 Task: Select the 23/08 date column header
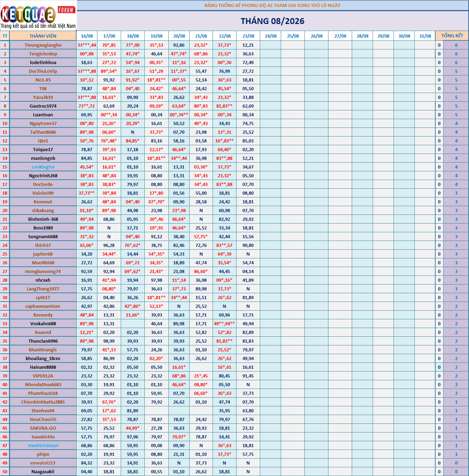[248, 36]
